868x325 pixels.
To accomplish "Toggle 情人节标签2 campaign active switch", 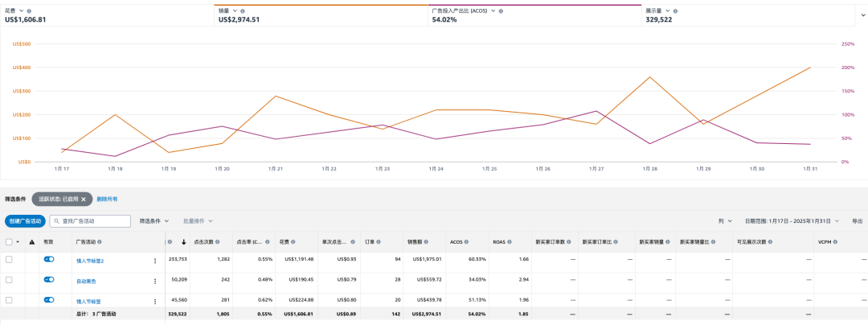I will coord(49,259).
